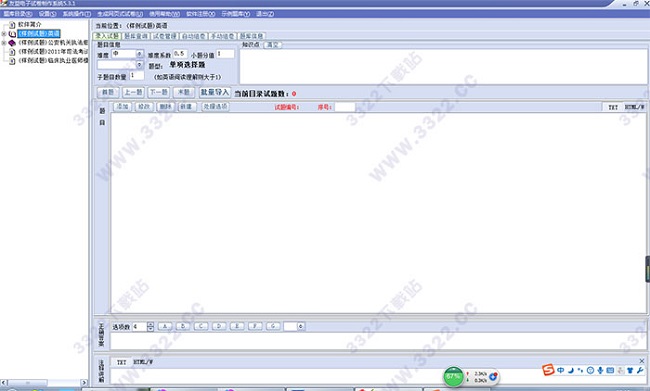Screen dimensions: 650x391
Task: Click the 上一题 previous question button
Action: pyautogui.click(x=133, y=92)
